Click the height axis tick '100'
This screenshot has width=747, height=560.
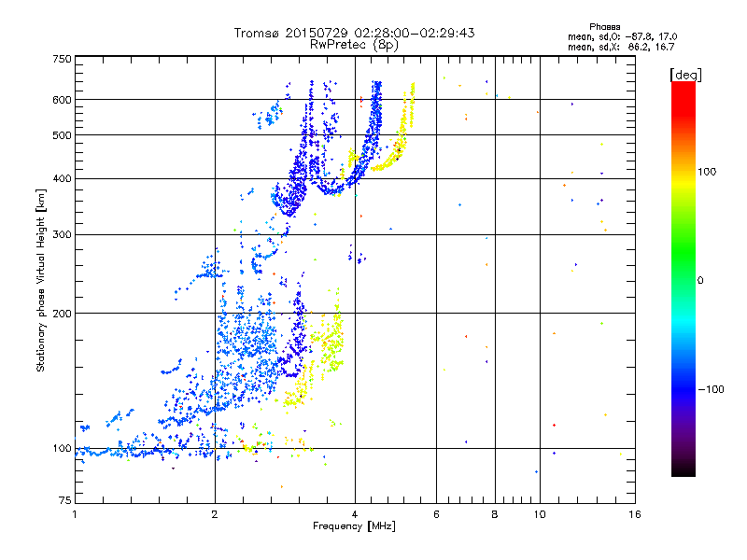click(62, 449)
